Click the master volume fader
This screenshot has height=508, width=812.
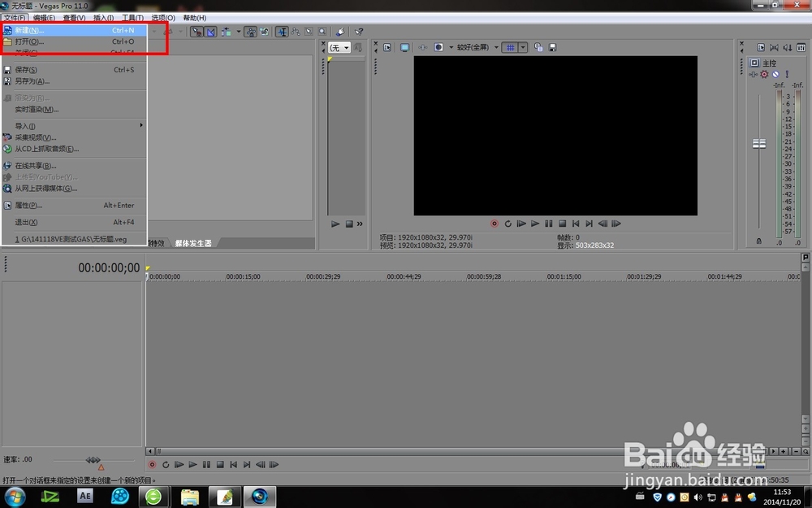pyautogui.click(x=759, y=144)
